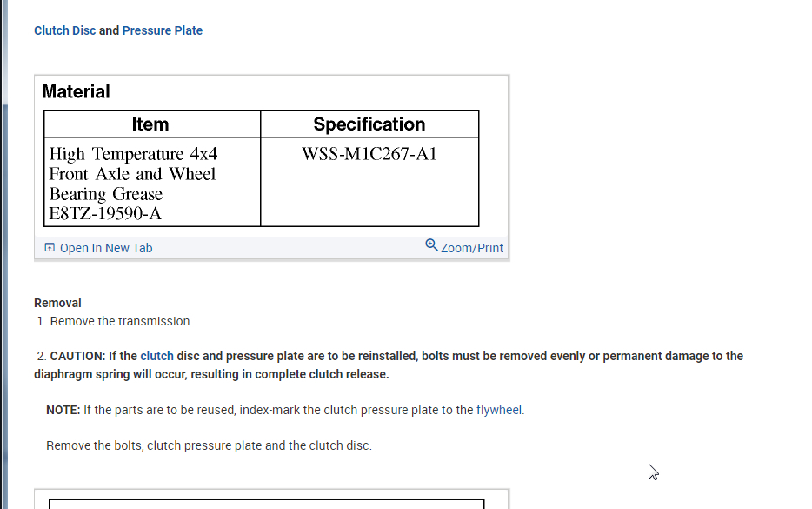
Task: Open the Clutch Disc link in heading
Action: [x=65, y=30]
